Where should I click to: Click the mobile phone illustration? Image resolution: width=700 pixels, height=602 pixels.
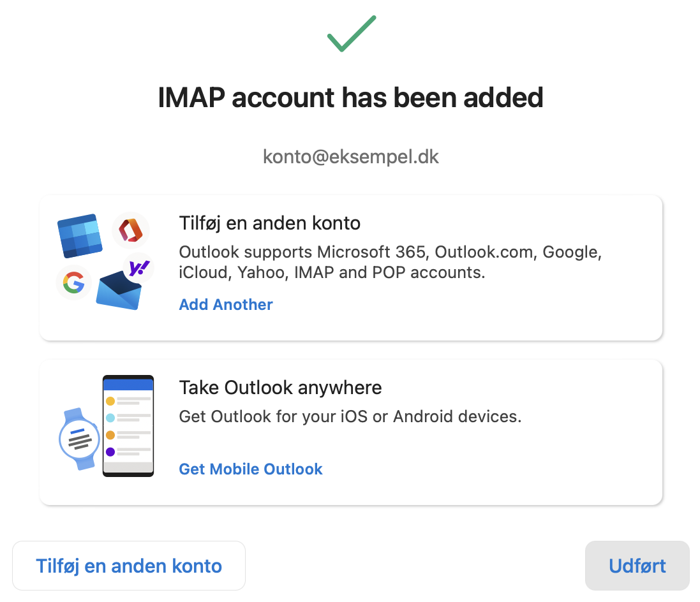pos(128,426)
